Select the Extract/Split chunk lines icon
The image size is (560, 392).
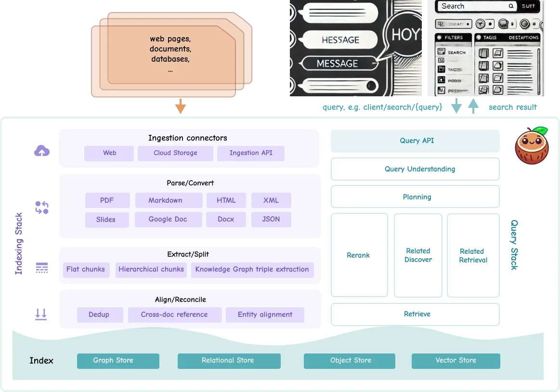point(42,268)
